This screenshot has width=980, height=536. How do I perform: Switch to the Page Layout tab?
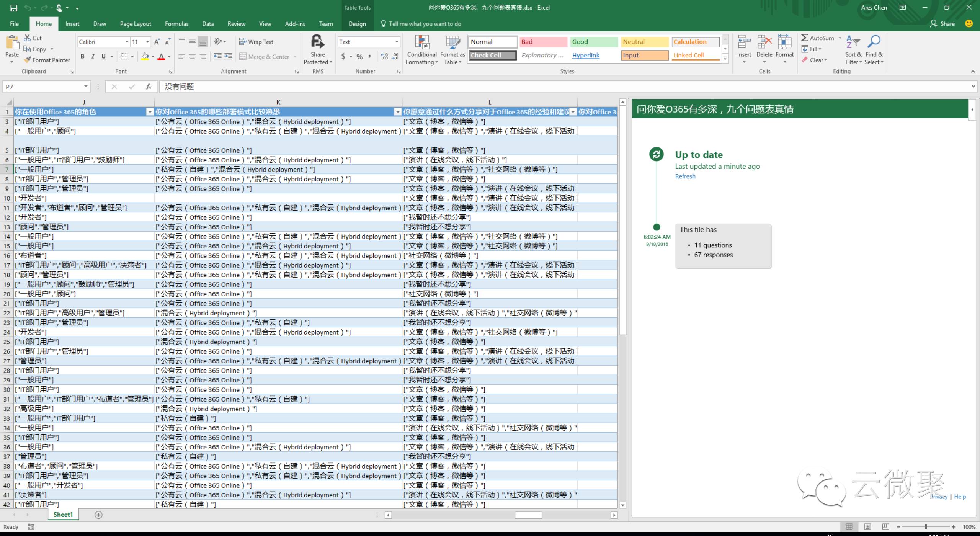(x=136, y=24)
